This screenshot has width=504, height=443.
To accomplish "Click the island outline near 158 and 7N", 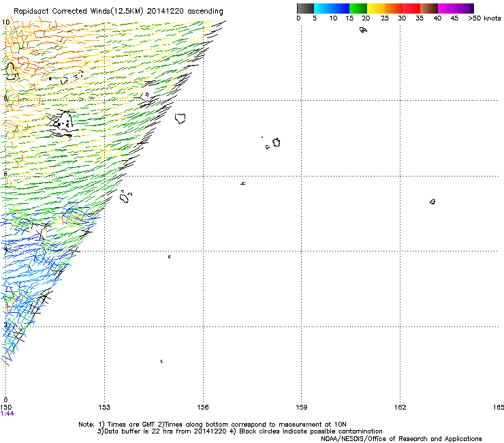I will pos(276,142).
